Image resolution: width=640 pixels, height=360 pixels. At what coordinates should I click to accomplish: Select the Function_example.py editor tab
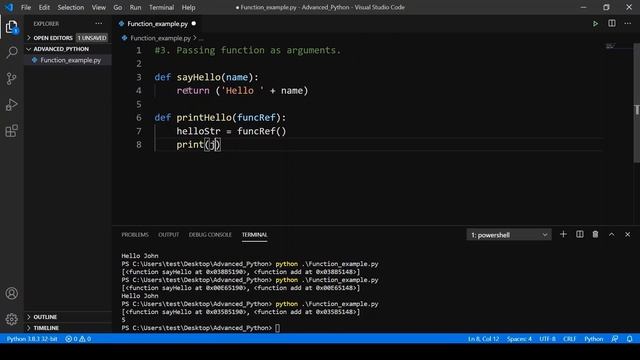click(157, 24)
